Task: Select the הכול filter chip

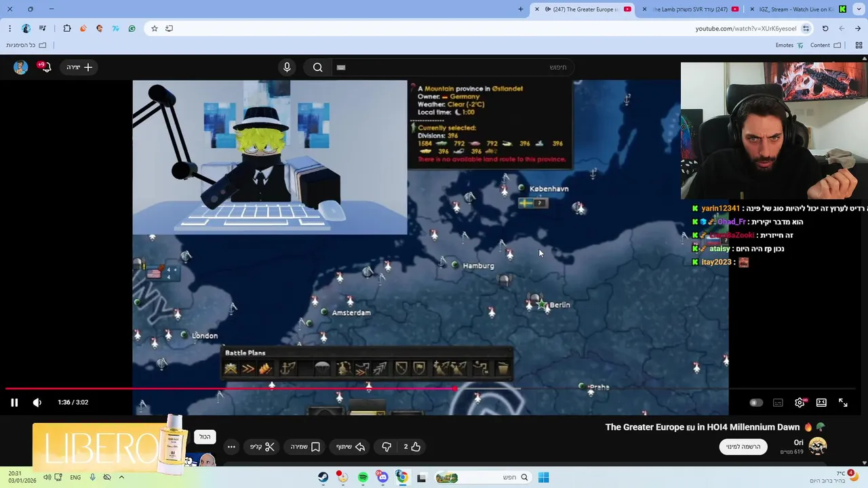Action: click(205, 437)
